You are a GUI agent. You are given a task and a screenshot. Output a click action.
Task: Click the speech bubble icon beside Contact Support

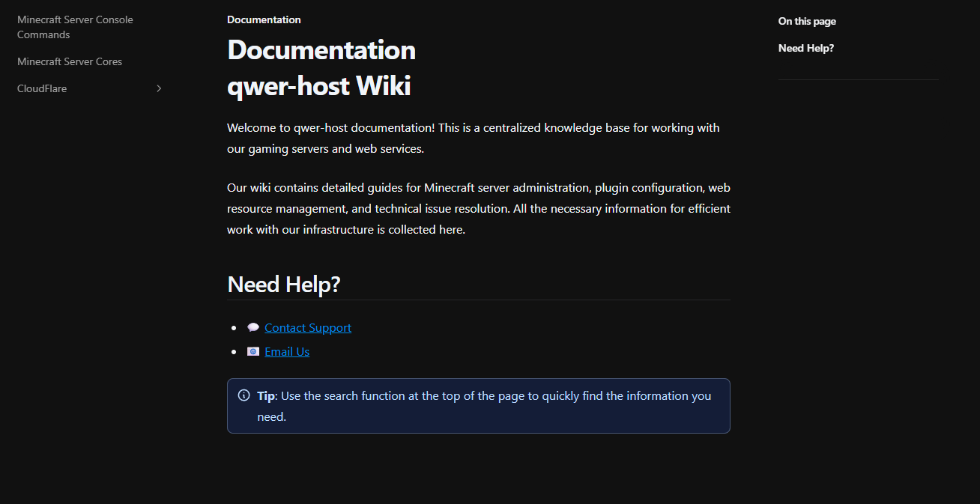(253, 328)
